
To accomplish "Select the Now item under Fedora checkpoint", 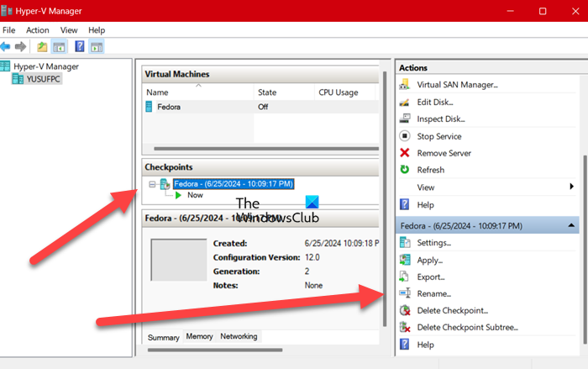I will point(195,195).
